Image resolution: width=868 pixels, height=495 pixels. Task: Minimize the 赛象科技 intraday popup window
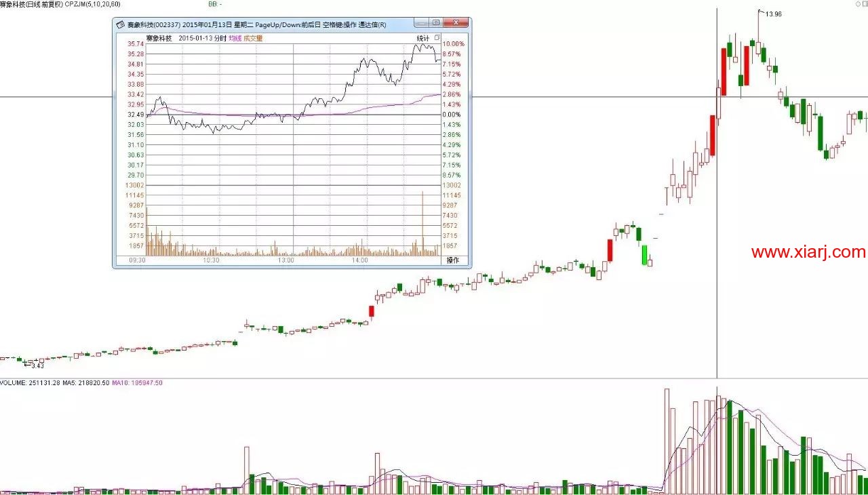[420, 23]
